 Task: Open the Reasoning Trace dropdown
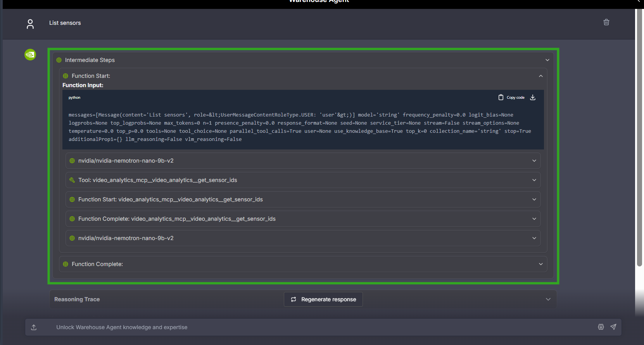548,299
